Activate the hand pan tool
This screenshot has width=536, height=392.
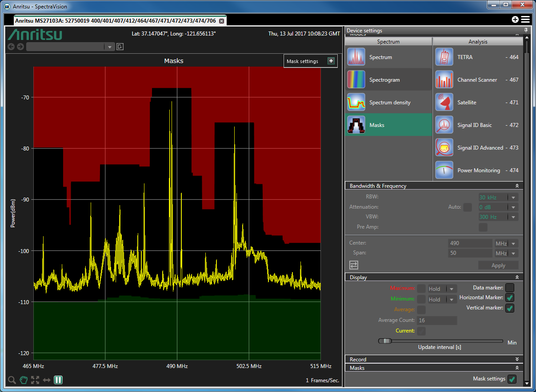click(24, 380)
